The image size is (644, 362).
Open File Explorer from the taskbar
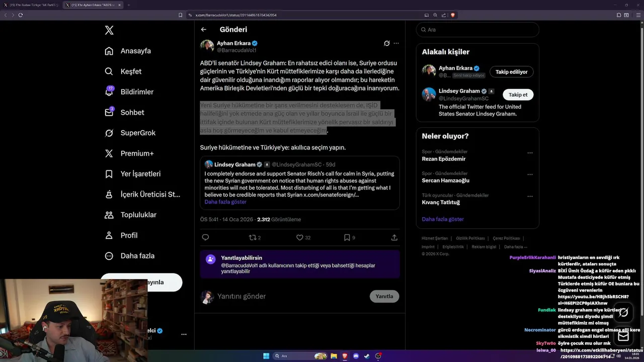click(334, 356)
